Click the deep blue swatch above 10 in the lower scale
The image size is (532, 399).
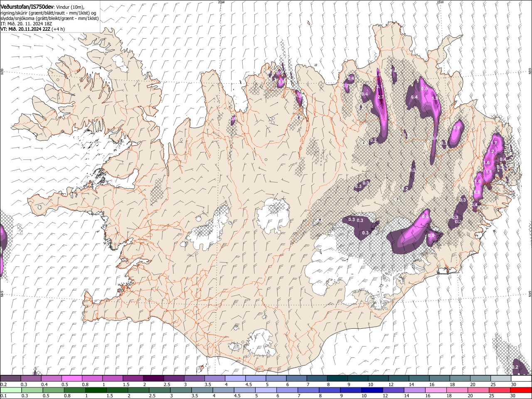[372, 390]
